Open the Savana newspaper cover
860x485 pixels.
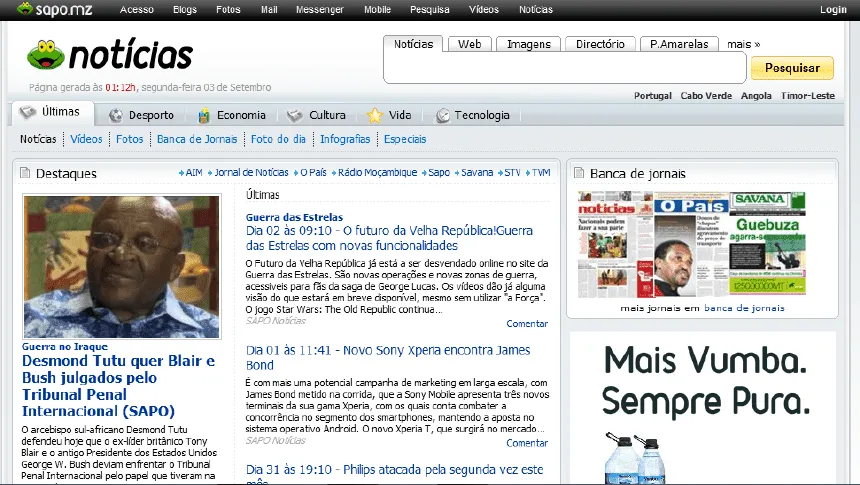767,244
